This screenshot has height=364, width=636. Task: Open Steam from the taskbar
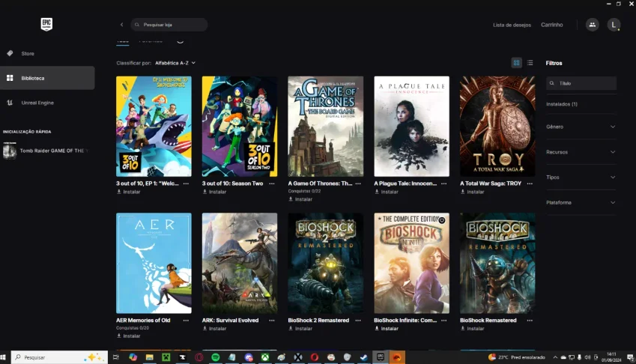pyautogui.click(x=364, y=357)
